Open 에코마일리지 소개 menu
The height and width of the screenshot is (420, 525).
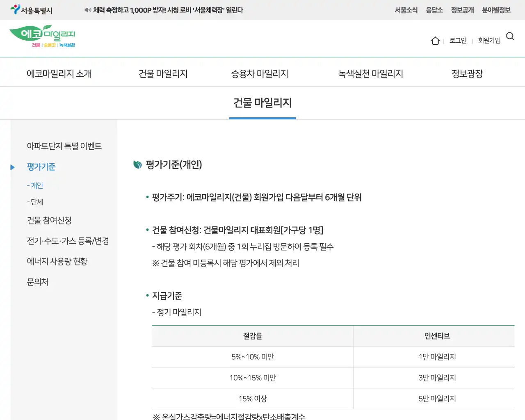tap(59, 73)
